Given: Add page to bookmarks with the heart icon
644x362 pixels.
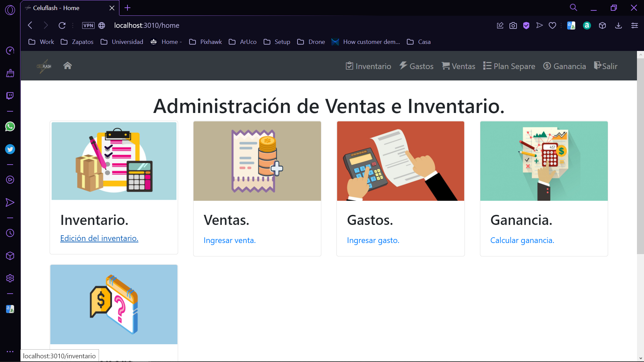Looking at the screenshot, I should point(552,25).
